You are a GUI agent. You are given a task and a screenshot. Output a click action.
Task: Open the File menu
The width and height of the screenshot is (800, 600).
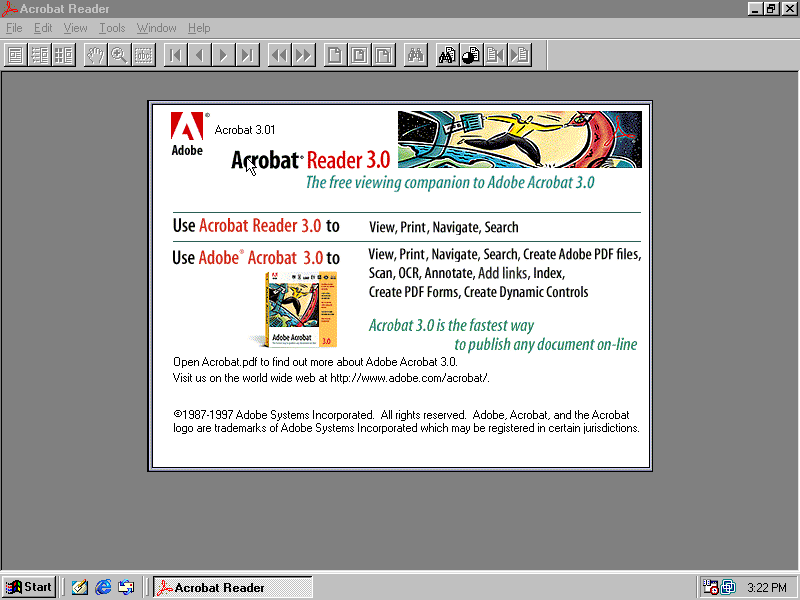click(14, 28)
